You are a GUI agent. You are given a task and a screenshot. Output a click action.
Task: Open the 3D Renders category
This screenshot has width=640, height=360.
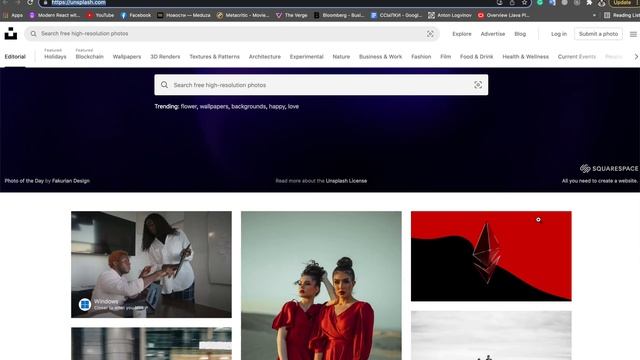pos(165,57)
